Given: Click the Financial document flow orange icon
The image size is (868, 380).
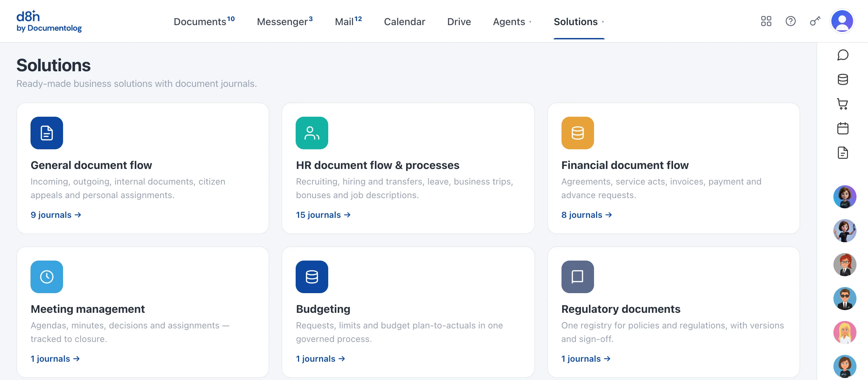Looking at the screenshot, I should (578, 133).
